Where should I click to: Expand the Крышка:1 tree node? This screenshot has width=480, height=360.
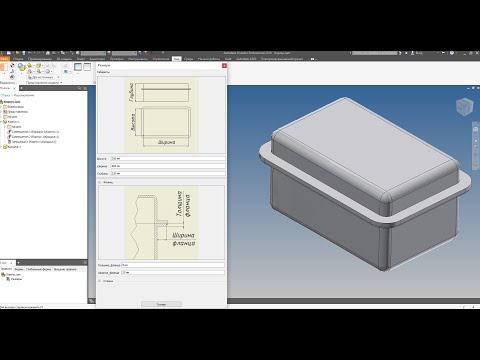coord(1,147)
